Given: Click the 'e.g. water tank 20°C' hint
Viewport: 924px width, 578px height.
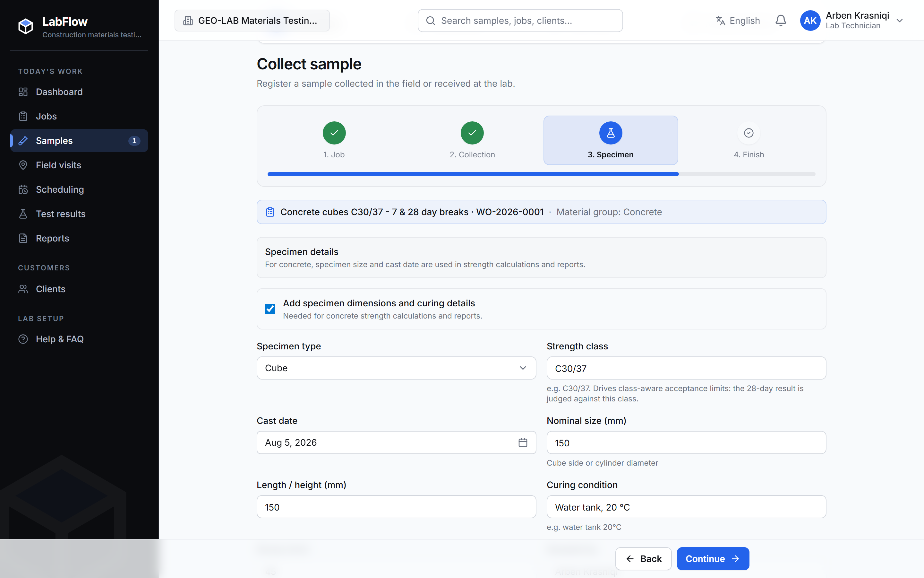Looking at the screenshot, I should 584,527.
